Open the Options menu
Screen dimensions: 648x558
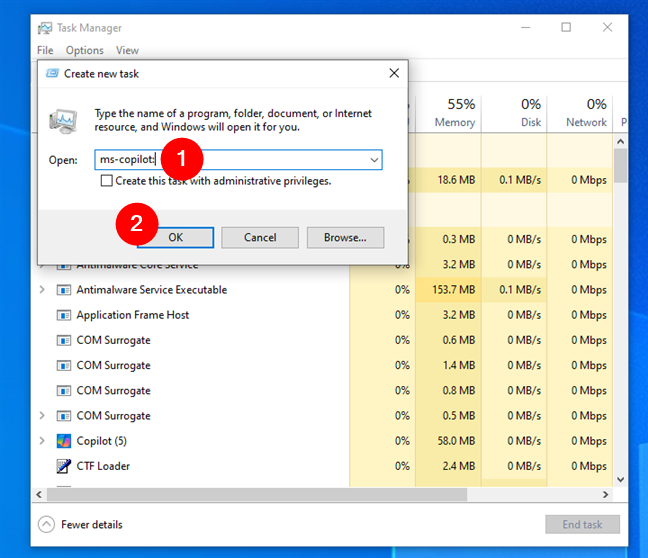click(x=85, y=50)
